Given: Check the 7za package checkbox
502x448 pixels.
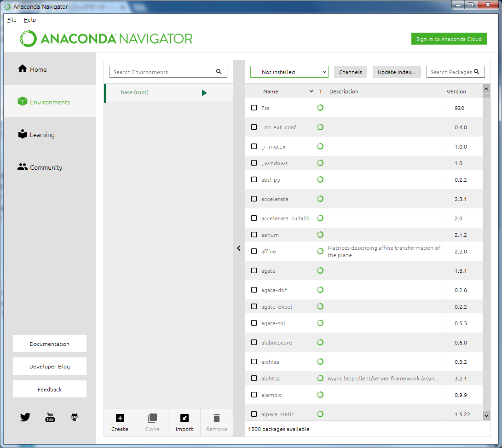Looking at the screenshot, I should (x=254, y=108).
